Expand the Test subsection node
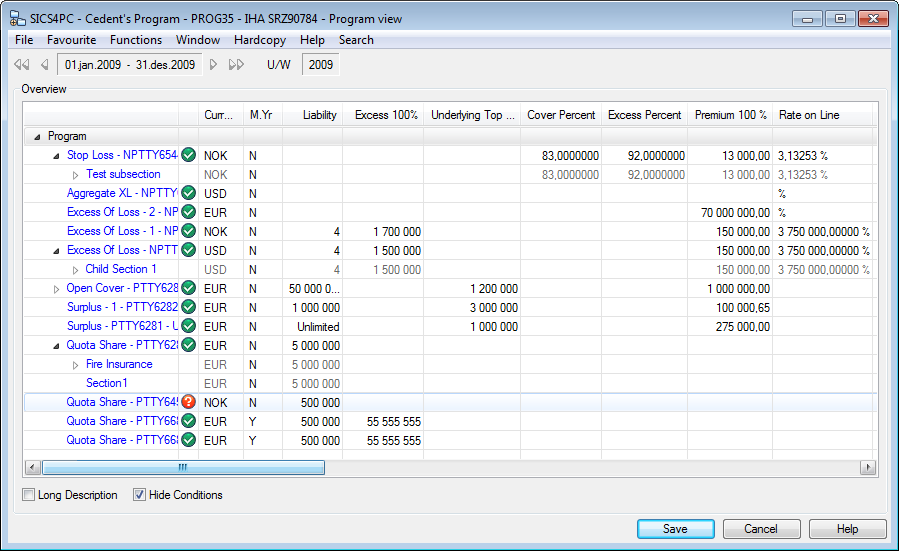The width and height of the screenshot is (899, 551). [x=75, y=175]
